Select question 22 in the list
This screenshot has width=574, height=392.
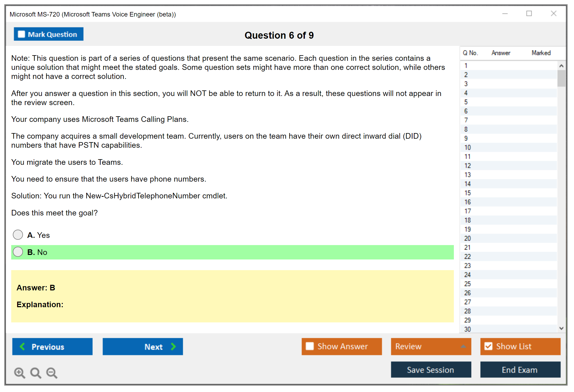467,257
